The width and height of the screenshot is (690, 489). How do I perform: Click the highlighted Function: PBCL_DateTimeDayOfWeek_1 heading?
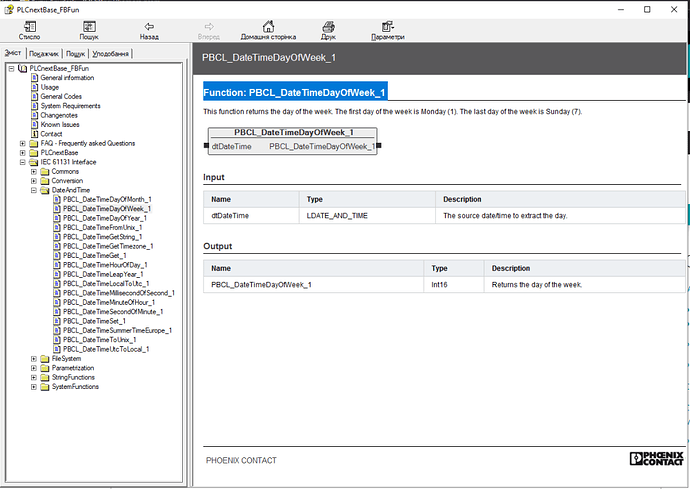point(295,92)
